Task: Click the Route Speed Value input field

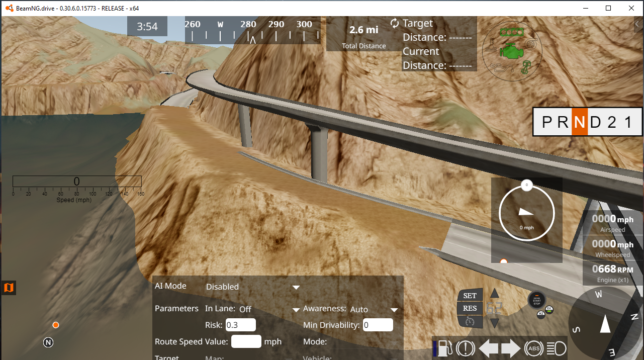Action: (x=246, y=341)
